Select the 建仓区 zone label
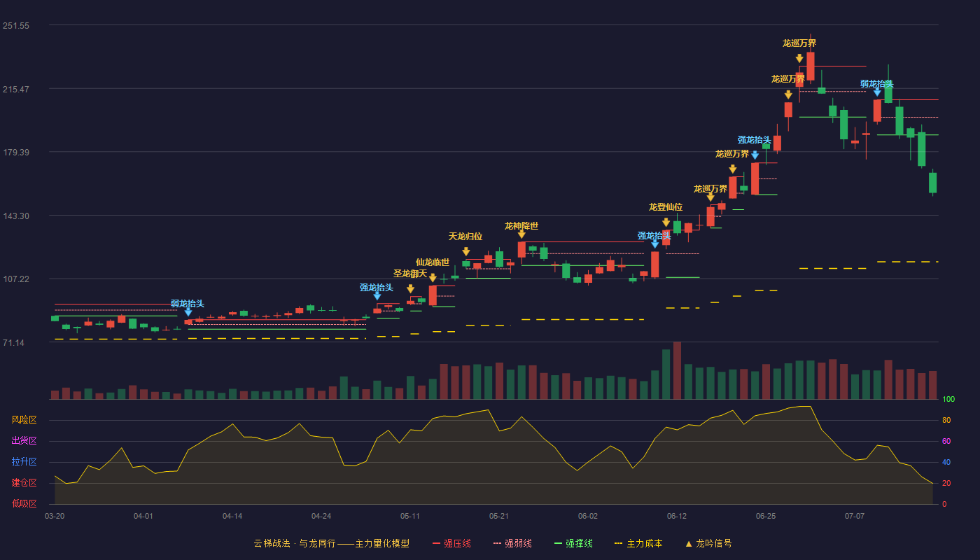Screen dimensions: 980x560 tap(24, 483)
